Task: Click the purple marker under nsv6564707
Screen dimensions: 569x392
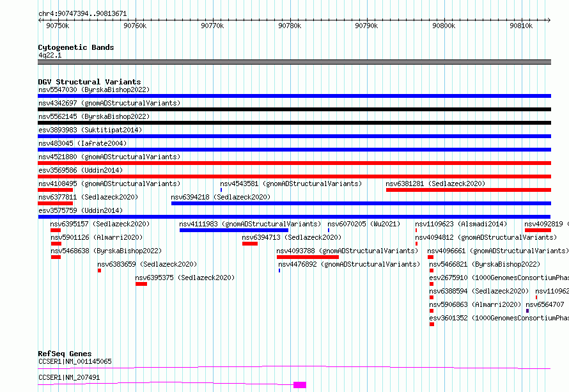Action: 527,311
